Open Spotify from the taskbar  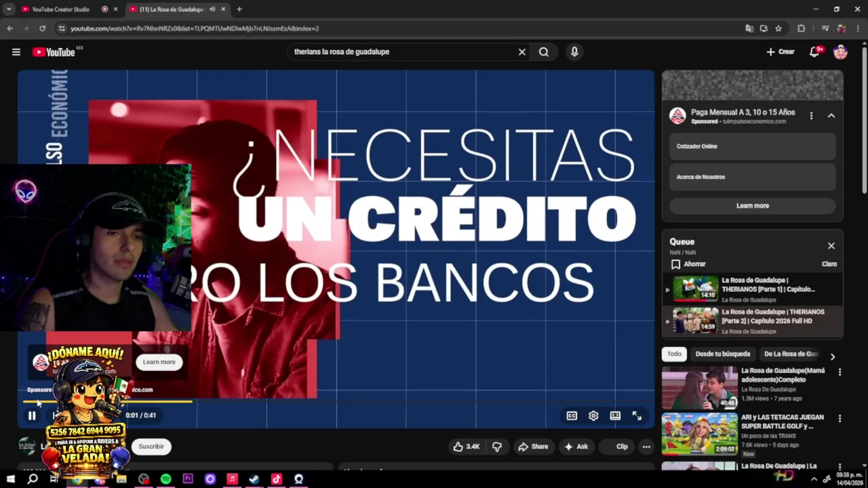coord(166,479)
